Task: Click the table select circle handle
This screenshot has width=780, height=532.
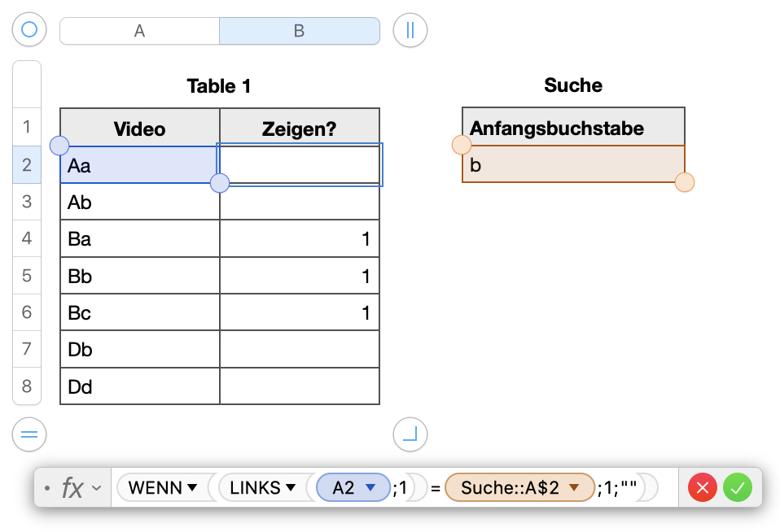Action: [29, 31]
